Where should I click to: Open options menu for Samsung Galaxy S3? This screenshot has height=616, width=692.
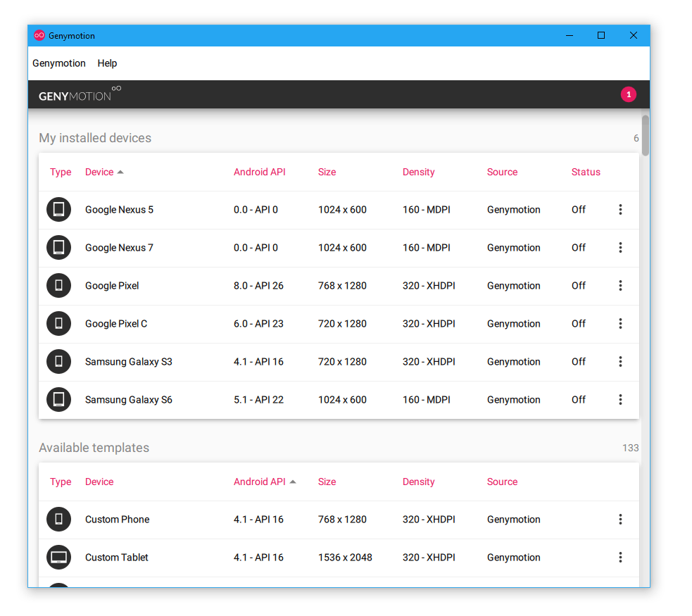[620, 361]
